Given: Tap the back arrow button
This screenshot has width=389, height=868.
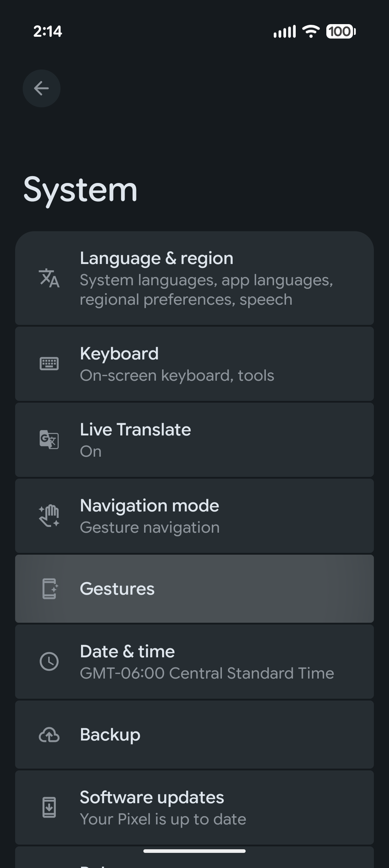Looking at the screenshot, I should coord(41,88).
